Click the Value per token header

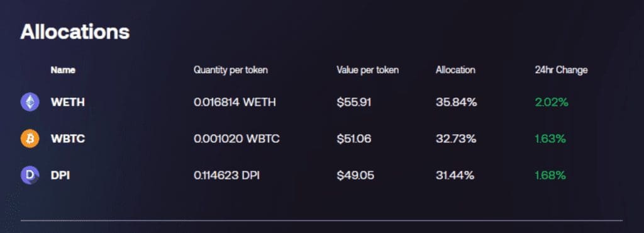[x=367, y=71]
